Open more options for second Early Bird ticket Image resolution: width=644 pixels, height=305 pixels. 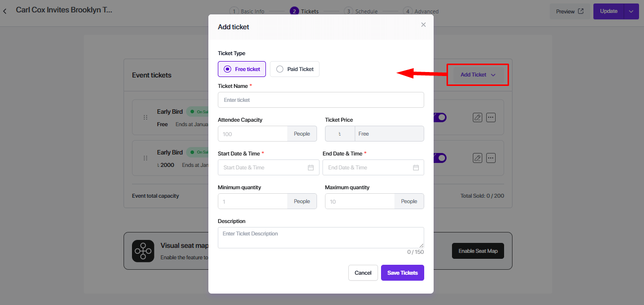point(491,158)
